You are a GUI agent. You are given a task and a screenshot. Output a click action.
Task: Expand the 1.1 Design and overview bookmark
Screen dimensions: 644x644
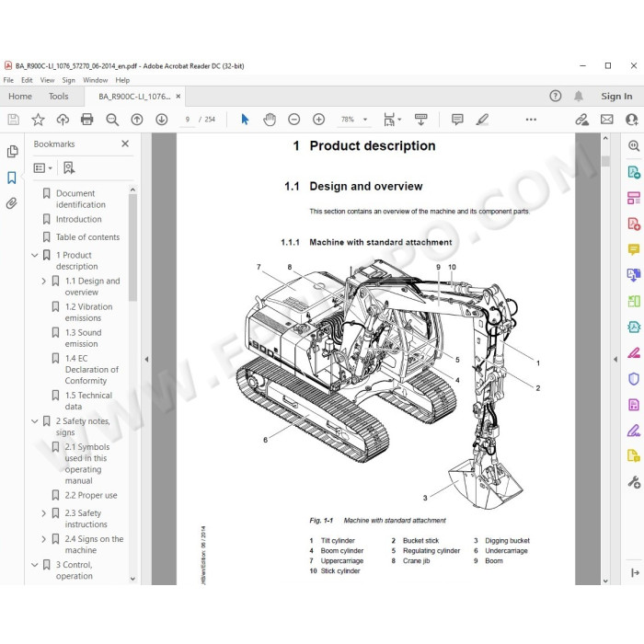(44, 281)
